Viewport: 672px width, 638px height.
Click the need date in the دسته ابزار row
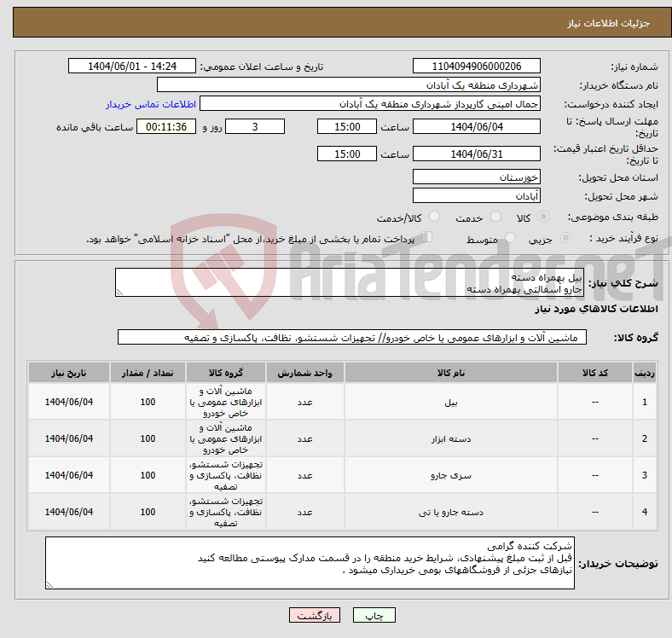68,438
